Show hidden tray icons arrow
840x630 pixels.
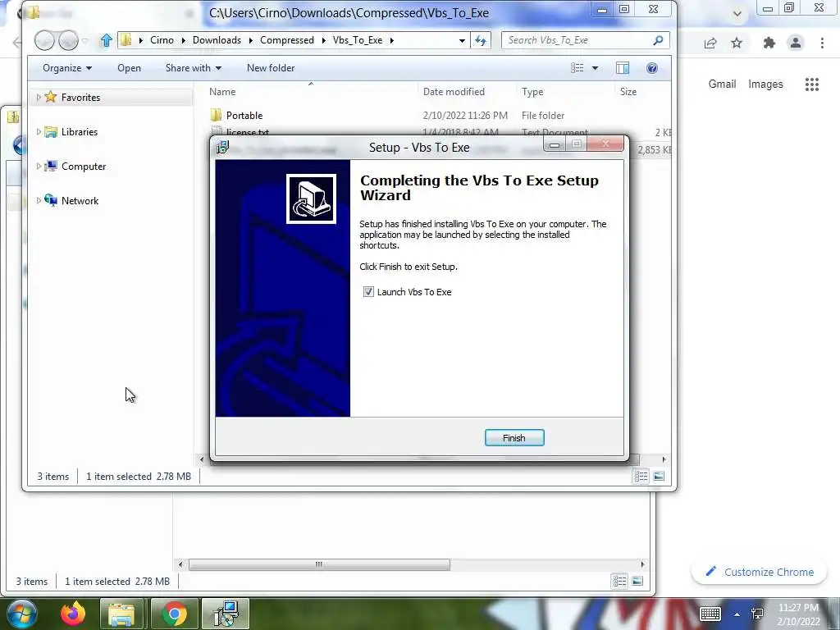click(737, 614)
